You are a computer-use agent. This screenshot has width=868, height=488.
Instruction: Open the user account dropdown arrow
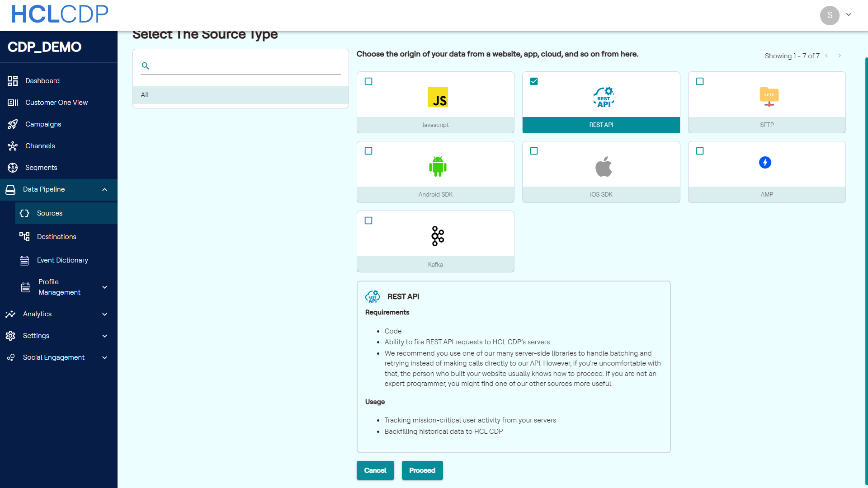click(849, 15)
